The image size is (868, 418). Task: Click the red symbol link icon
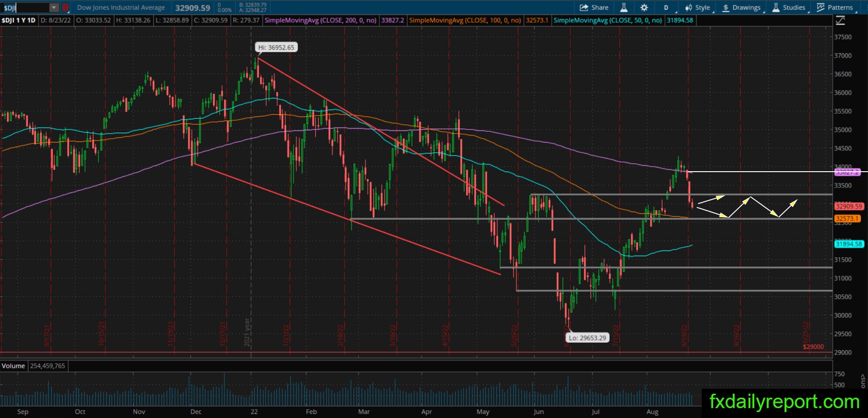pos(65,7)
